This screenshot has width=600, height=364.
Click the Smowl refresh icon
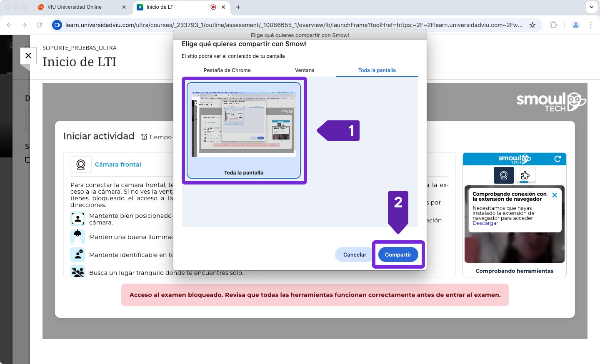pos(557,159)
